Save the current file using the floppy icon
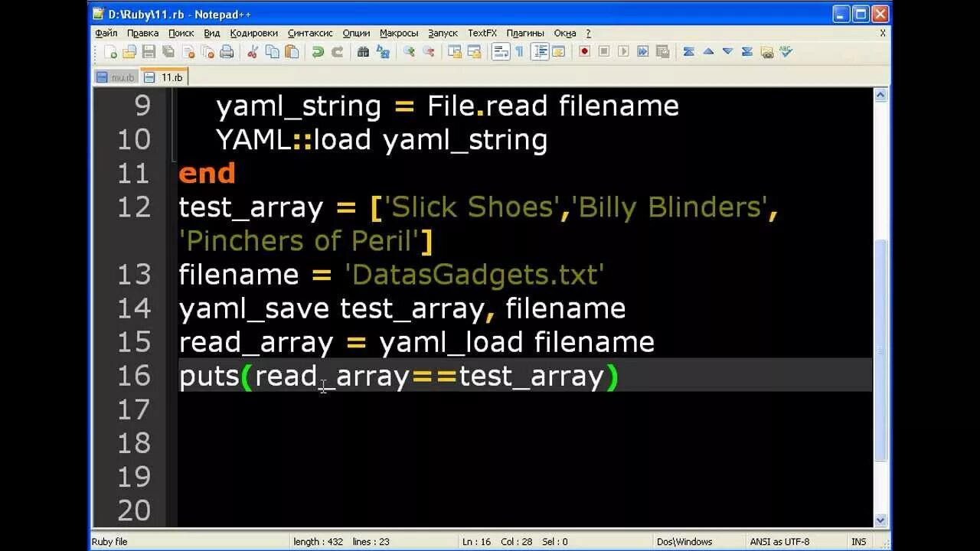Image resolution: width=980 pixels, height=551 pixels. tap(149, 52)
